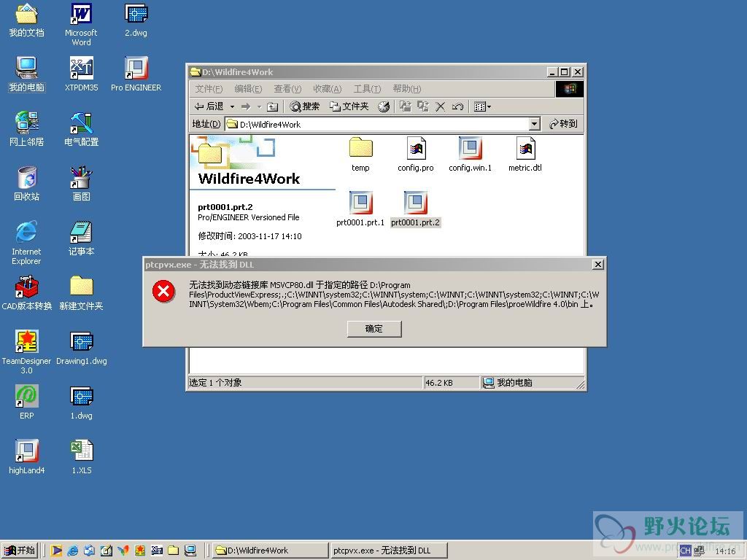This screenshot has width=747, height=560.
Task: Select the 新建文件夹 desktop folder
Action: coord(82,293)
